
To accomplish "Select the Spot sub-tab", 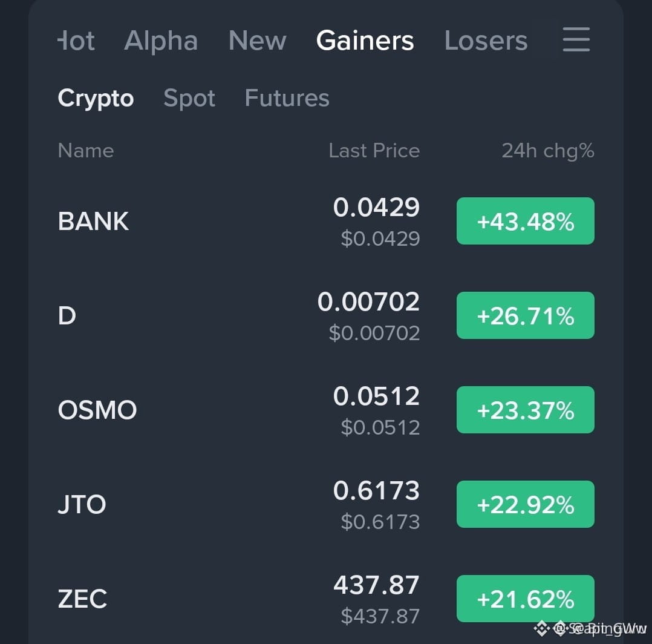I will 189,98.
